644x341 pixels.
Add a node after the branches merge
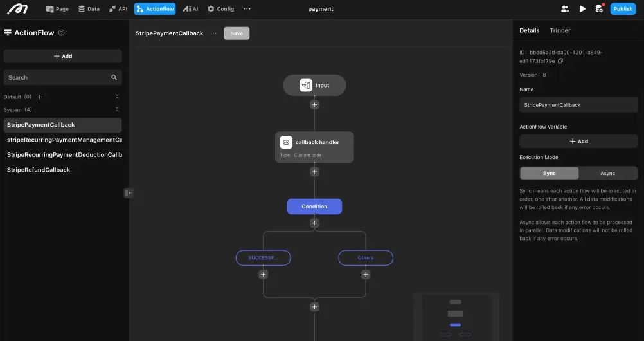click(314, 307)
